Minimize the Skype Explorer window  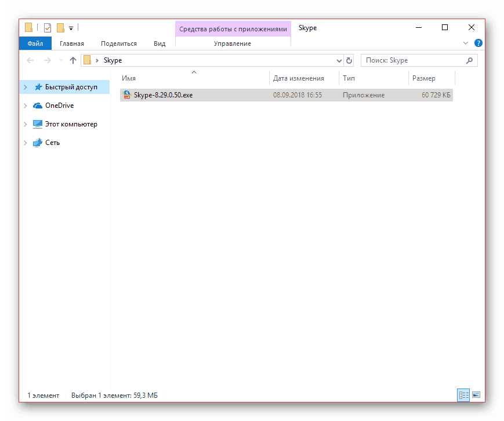click(x=419, y=28)
